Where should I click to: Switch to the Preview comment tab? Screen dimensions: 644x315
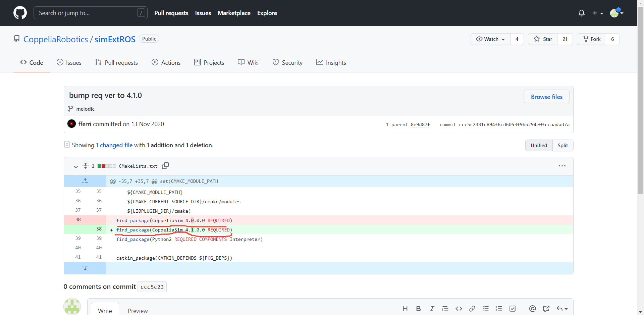138,311
